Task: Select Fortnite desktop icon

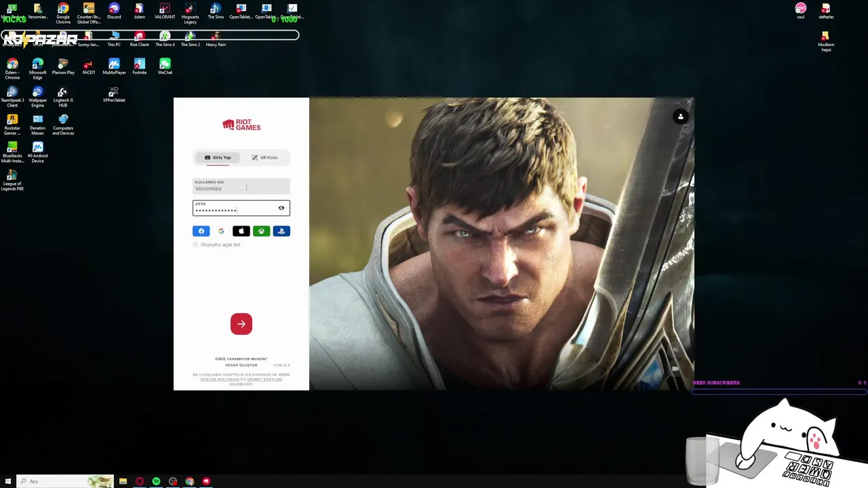Action: click(x=140, y=67)
